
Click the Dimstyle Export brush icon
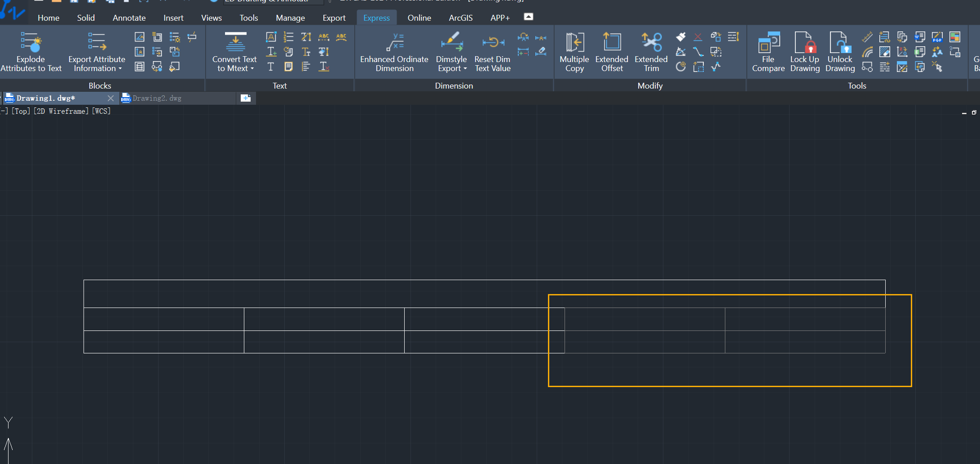(x=452, y=42)
